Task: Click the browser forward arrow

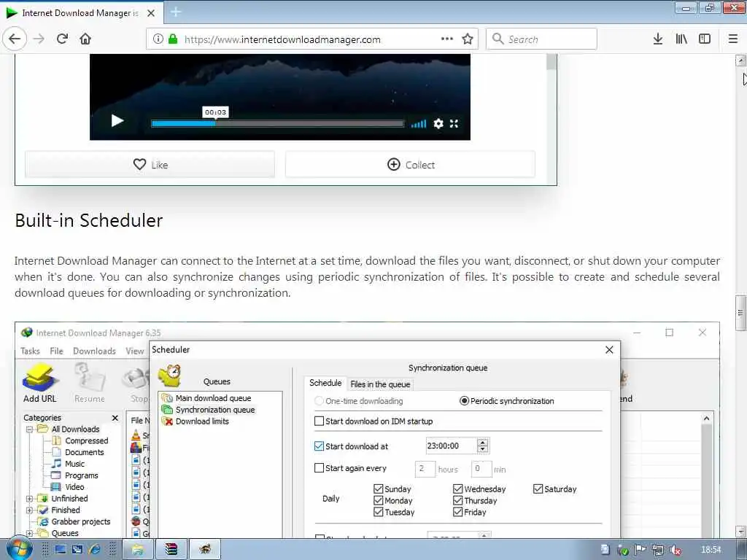Action: [x=39, y=39]
